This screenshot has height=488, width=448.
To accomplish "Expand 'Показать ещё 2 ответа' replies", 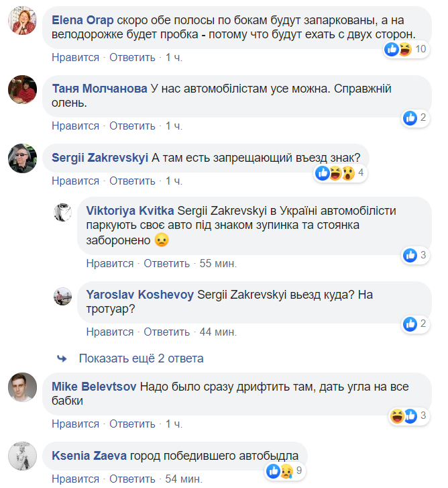I will [141, 358].
